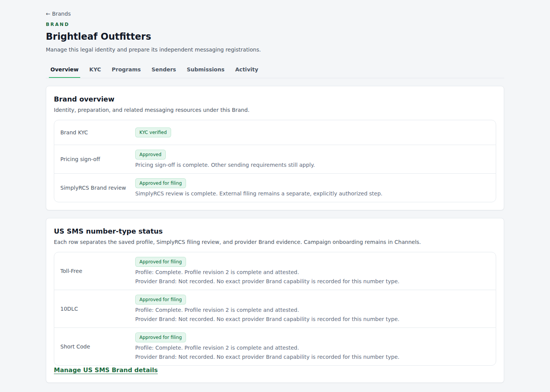
Task: Open the Senders tab
Action: click(x=163, y=69)
